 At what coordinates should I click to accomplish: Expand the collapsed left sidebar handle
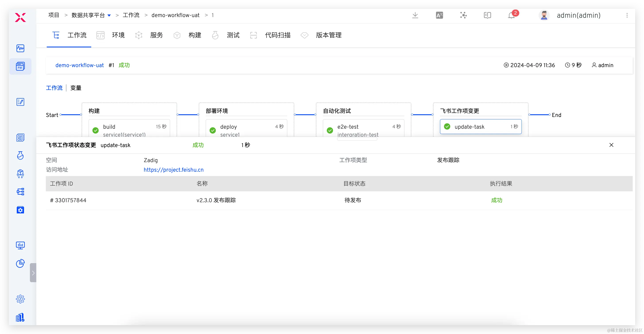tap(33, 273)
